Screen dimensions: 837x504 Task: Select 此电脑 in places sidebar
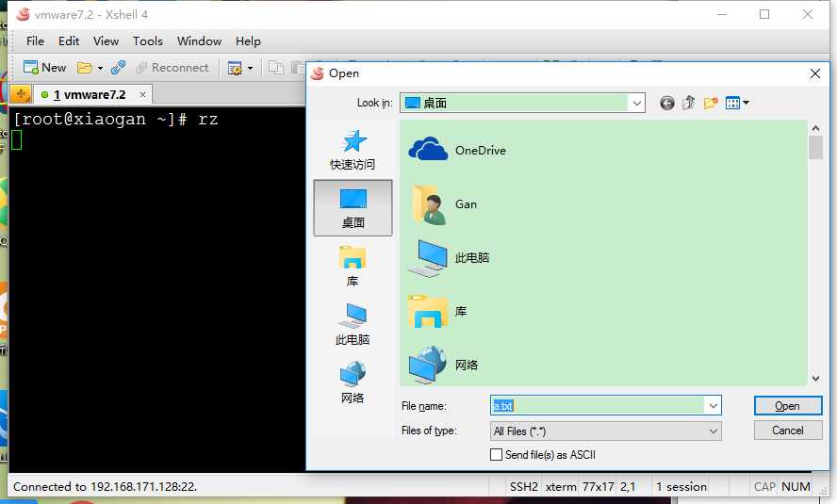tap(353, 324)
